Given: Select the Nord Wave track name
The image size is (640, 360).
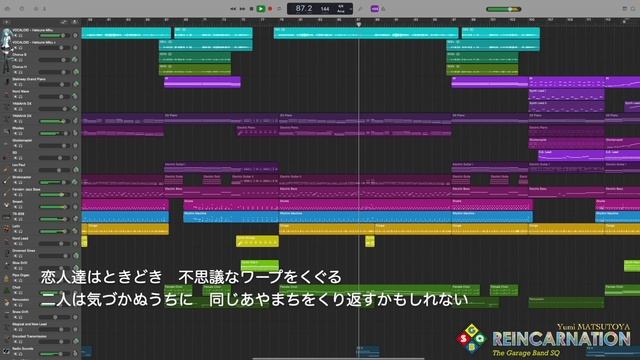Looking at the screenshot, I should point(20,91).
